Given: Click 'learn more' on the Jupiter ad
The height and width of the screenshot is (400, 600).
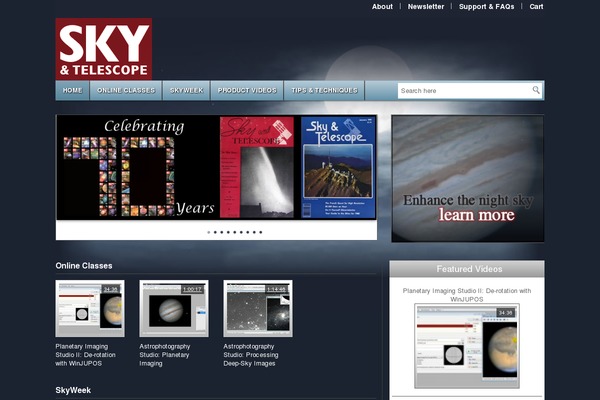Looking at the screenshot, I should tap(476, 215).
